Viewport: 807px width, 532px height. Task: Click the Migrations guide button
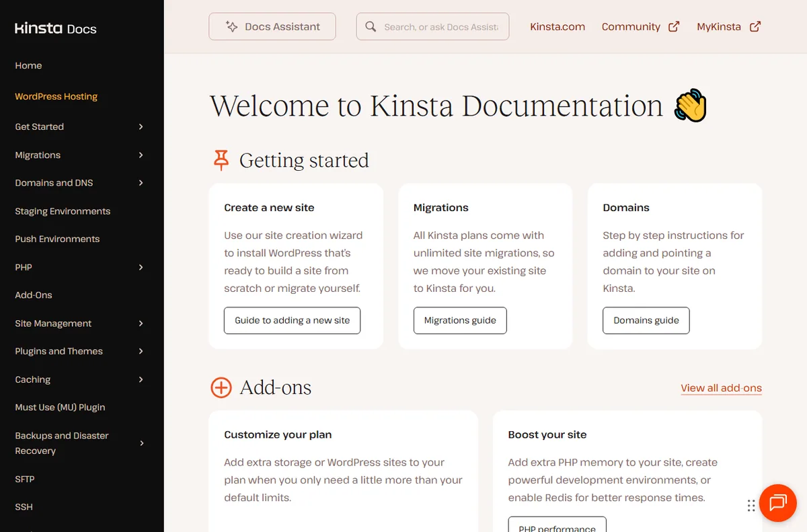[460, 320]
